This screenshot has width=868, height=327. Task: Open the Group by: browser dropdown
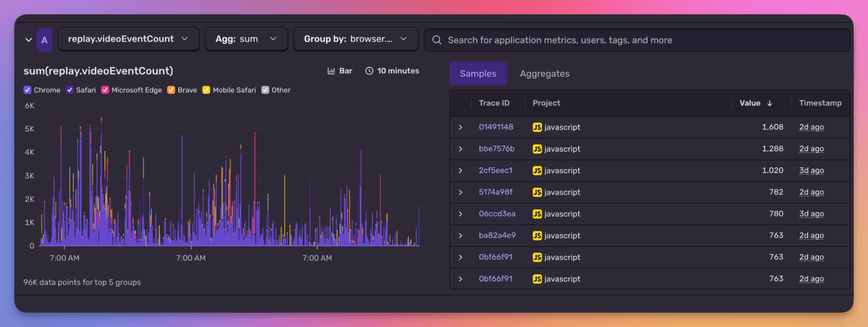click(356, 39)
